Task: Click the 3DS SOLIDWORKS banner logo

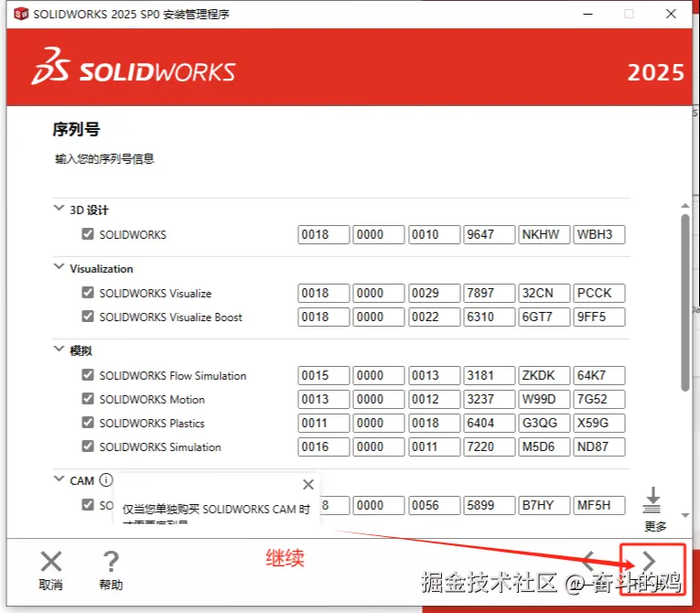Action: pos(134,67)
